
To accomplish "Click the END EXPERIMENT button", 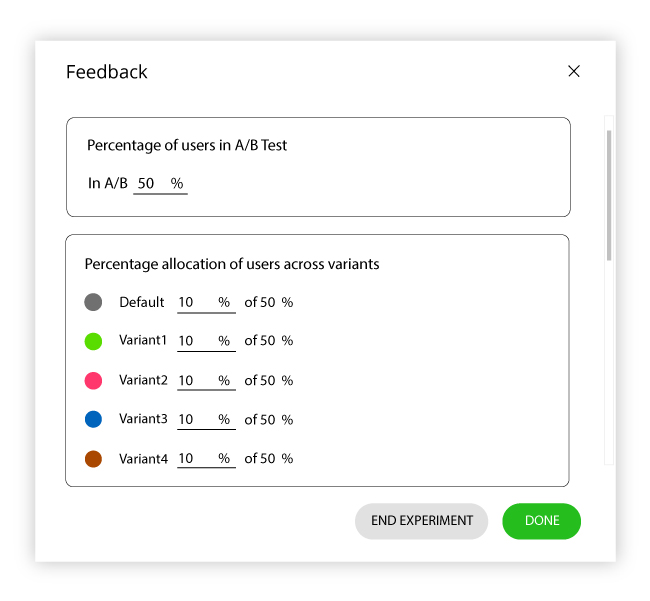I will (421, 521).
